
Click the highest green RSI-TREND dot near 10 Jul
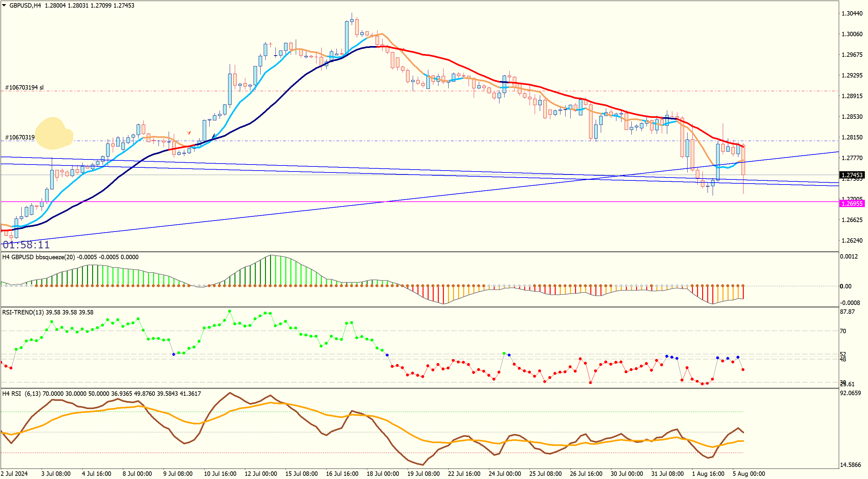click(x=229, y=311)
